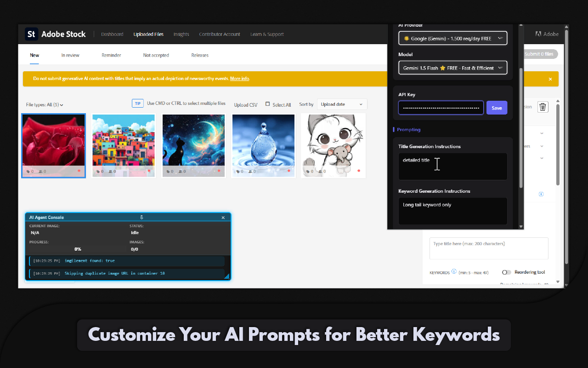Click the people release icon on the colorful houses thumbnail
Screen dimensions: 588x368
tap(110, 172)
